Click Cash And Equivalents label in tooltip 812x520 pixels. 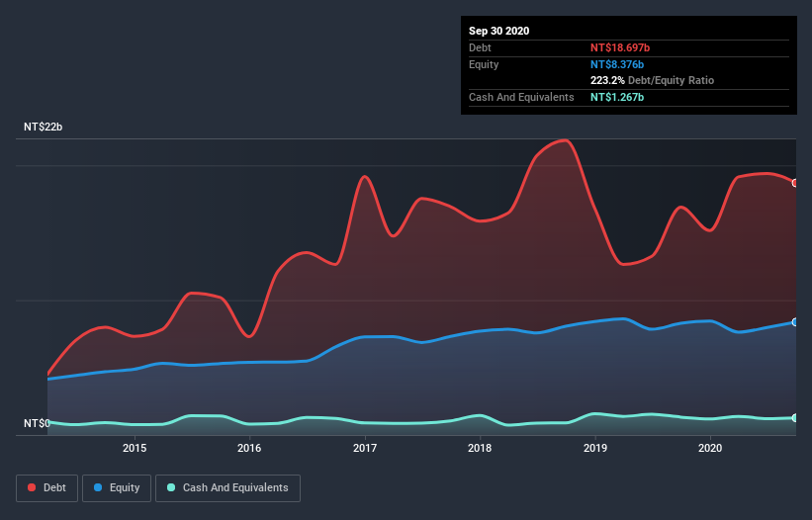[x=521, y=97]
